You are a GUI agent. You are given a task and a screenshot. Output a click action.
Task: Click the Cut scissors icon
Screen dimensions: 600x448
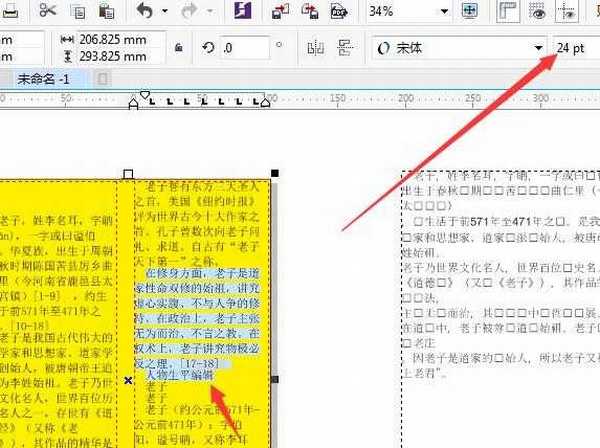(x=47, y=11)
